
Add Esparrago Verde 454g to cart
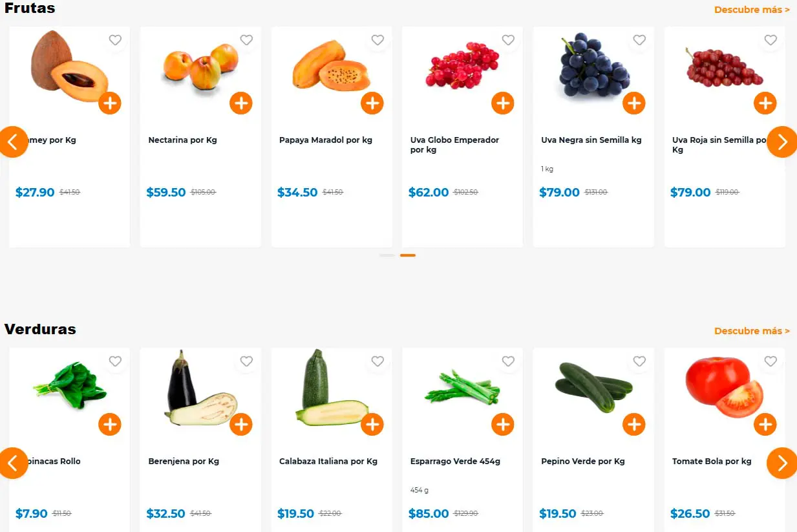(503, 425)
